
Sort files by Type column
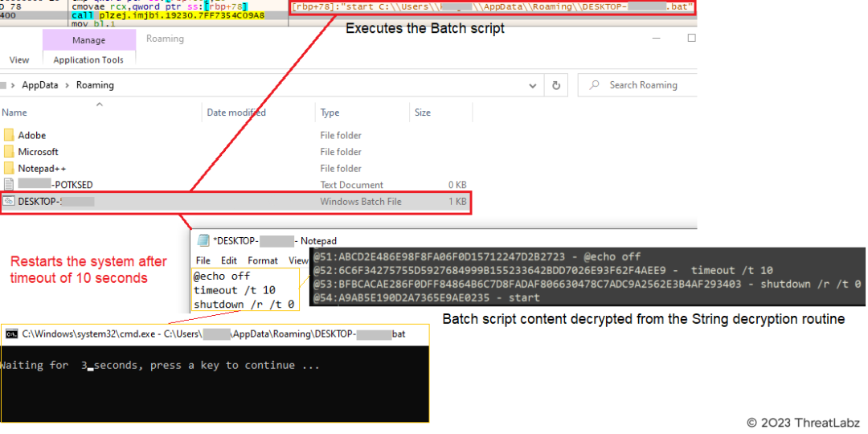click(x=330, y=113)
